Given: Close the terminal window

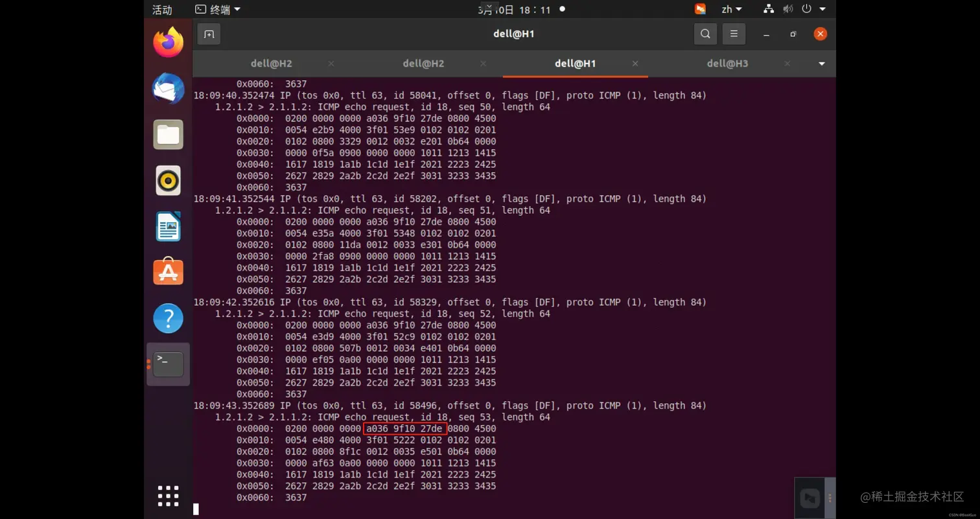Looking at the screenshot, I should pos(821,34).
